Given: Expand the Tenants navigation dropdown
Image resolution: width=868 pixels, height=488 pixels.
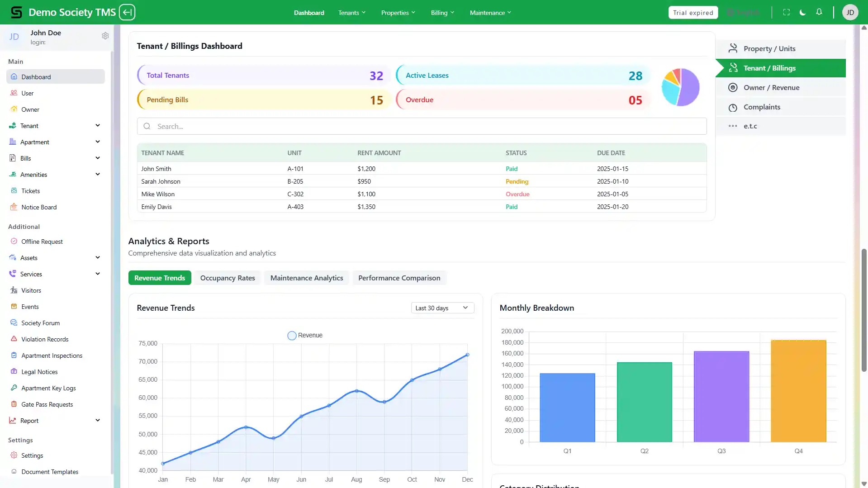Looking at the screenshot, I should [351, 13].
